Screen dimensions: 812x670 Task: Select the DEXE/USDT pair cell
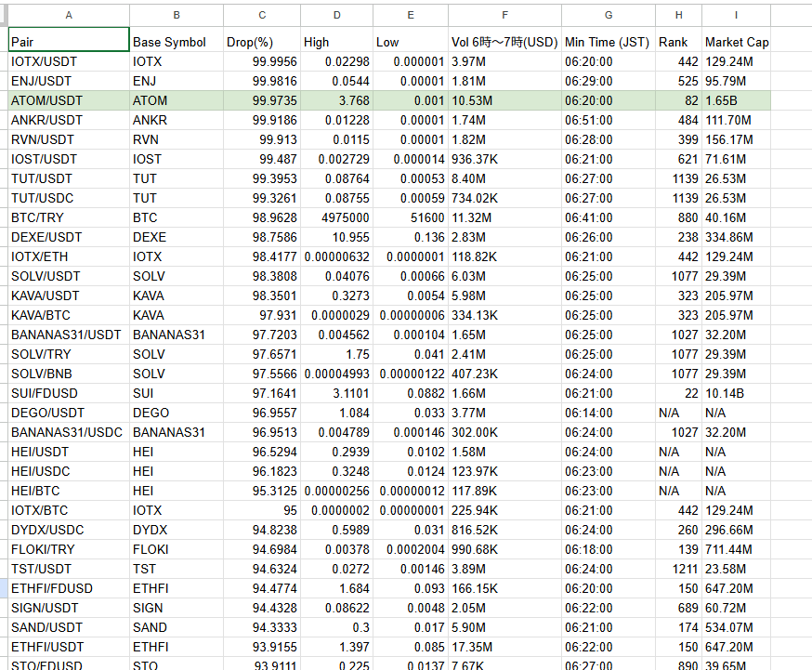click(69, 237)
